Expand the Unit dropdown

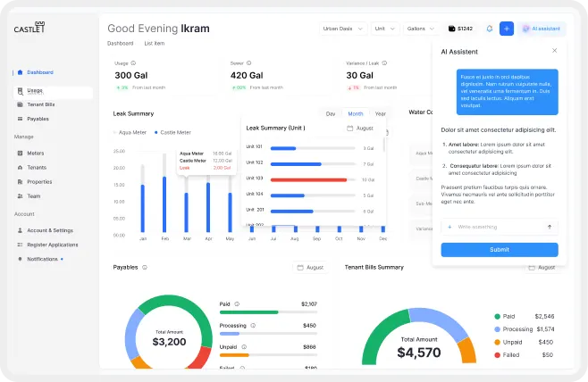(x=385, y=29)
